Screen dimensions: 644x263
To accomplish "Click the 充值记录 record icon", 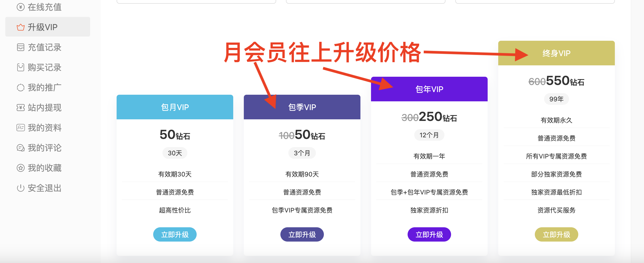I will point(21,47).
